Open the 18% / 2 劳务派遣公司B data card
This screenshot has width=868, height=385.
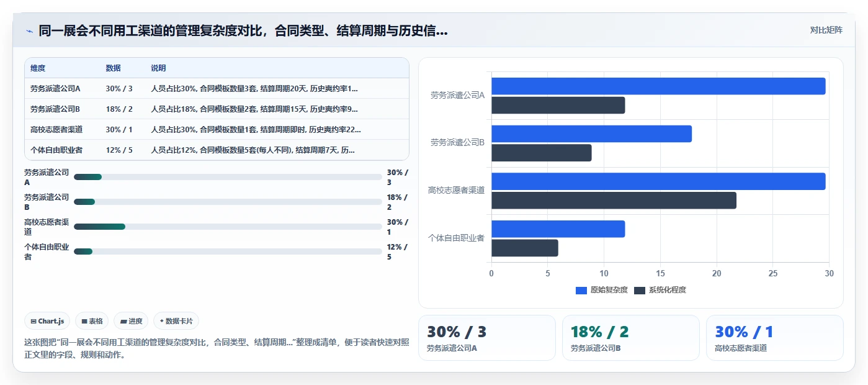(x=631, y=338)
